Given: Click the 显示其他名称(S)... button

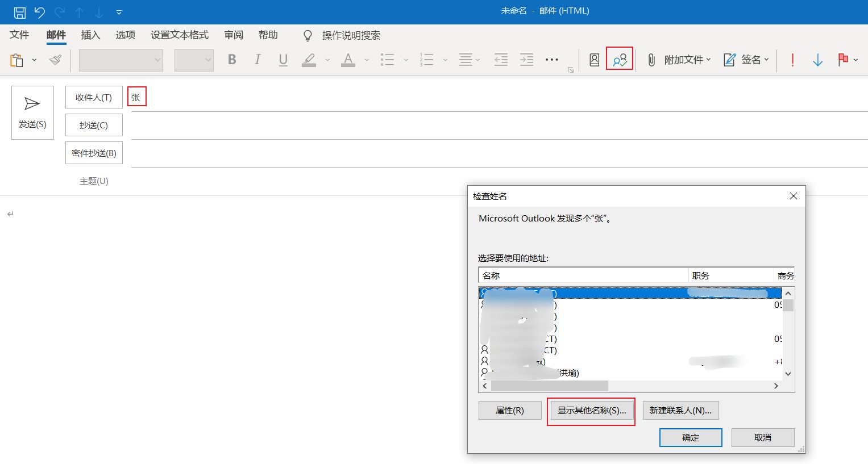Looking at the screenshot, I should (x=591, y=411).
